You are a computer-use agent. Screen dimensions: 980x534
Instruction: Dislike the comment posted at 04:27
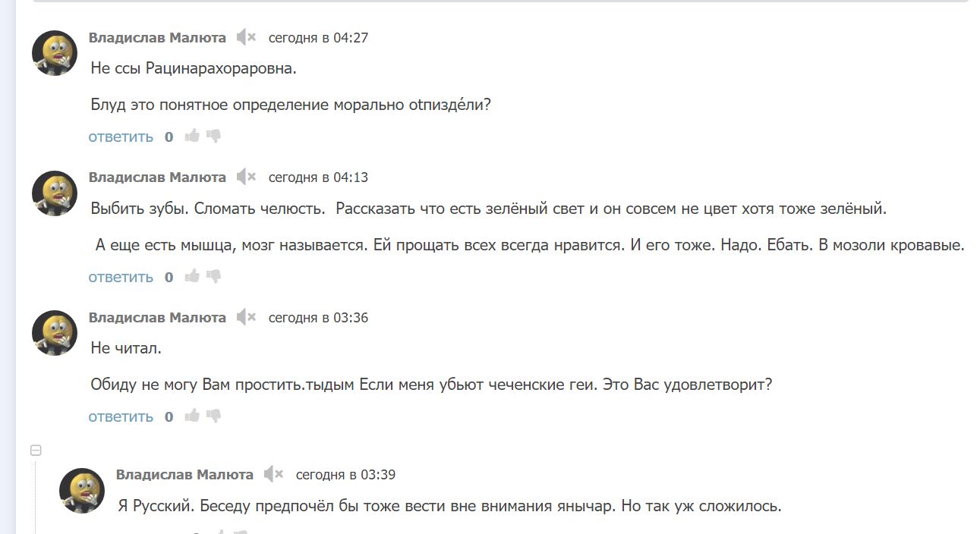tap(213, 137)
